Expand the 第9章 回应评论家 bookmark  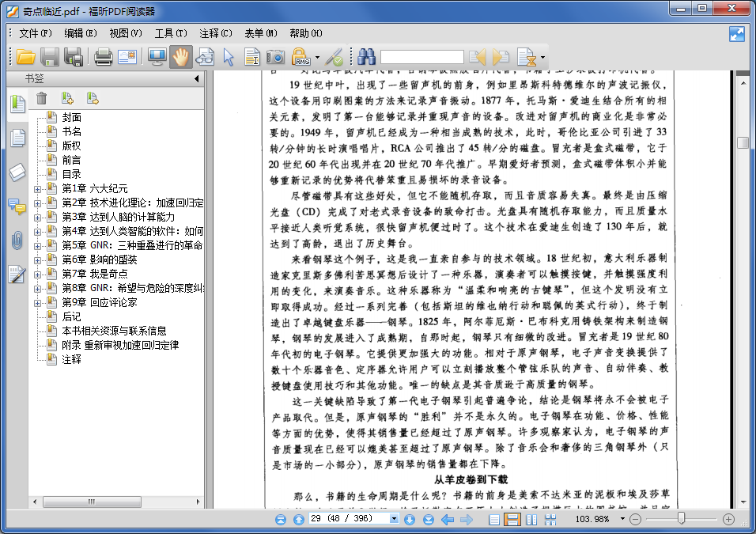(37, 303)
